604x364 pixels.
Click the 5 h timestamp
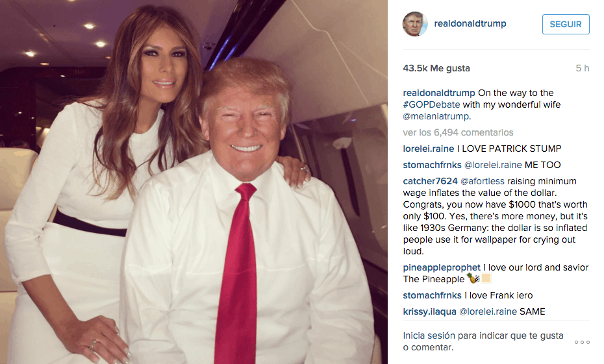point(583,69)
